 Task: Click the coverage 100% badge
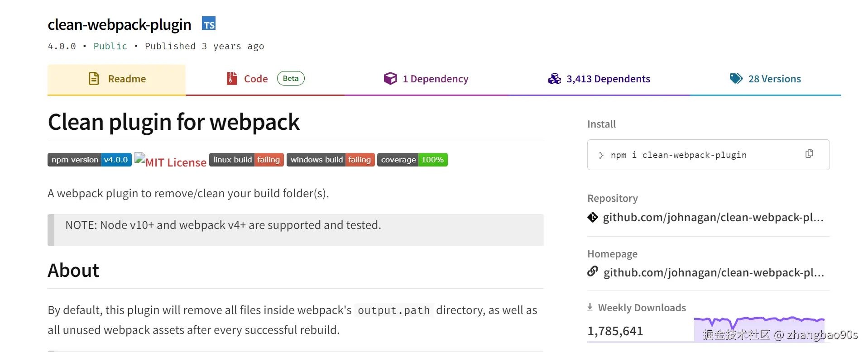tap(412, 160)
